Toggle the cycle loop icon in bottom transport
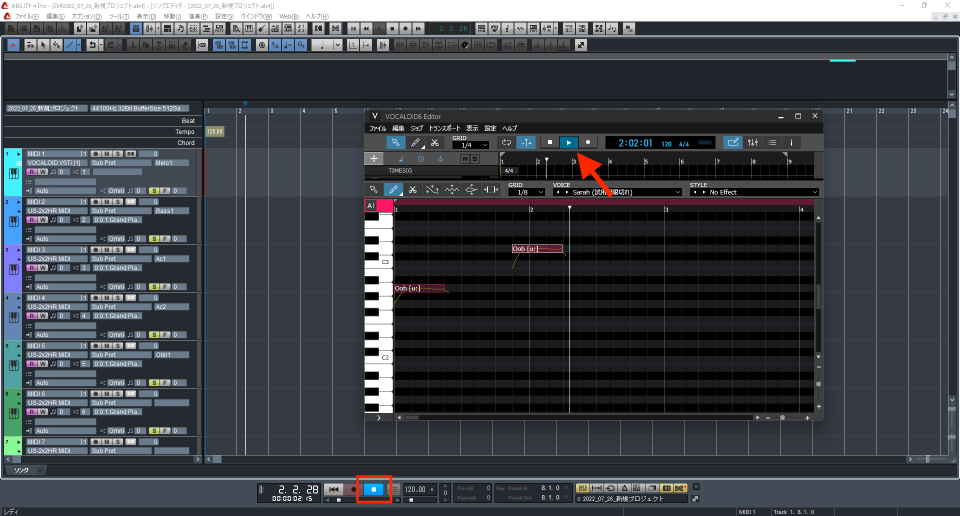This screenshot has width=960, height=516. [x=610, y=488]
